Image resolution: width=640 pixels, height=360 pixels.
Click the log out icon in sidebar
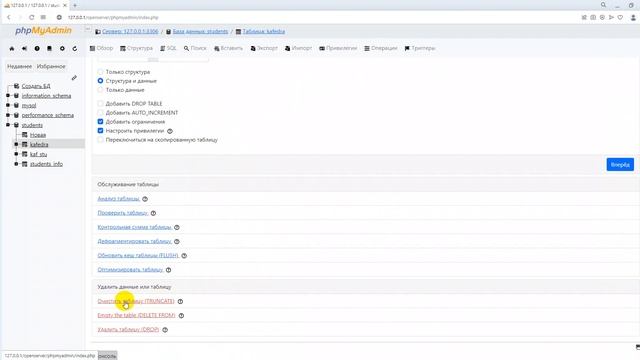[24, 48]
